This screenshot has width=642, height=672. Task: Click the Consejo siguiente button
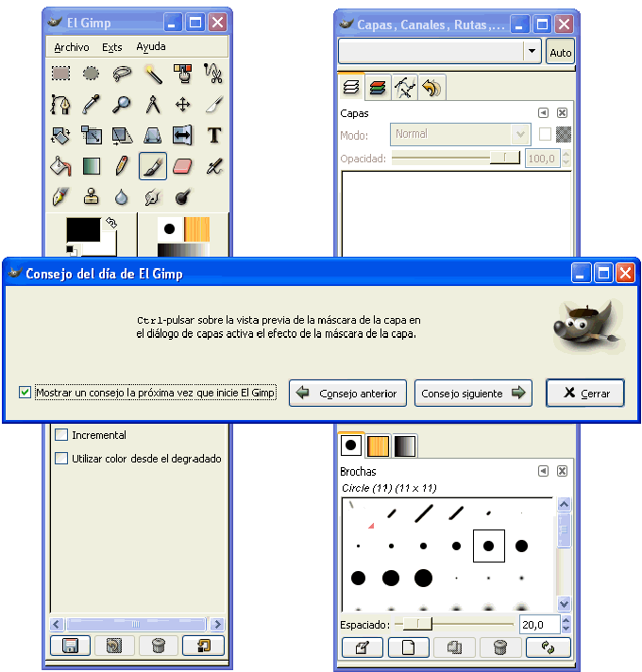pyautogui.click(x=473, y=393)
